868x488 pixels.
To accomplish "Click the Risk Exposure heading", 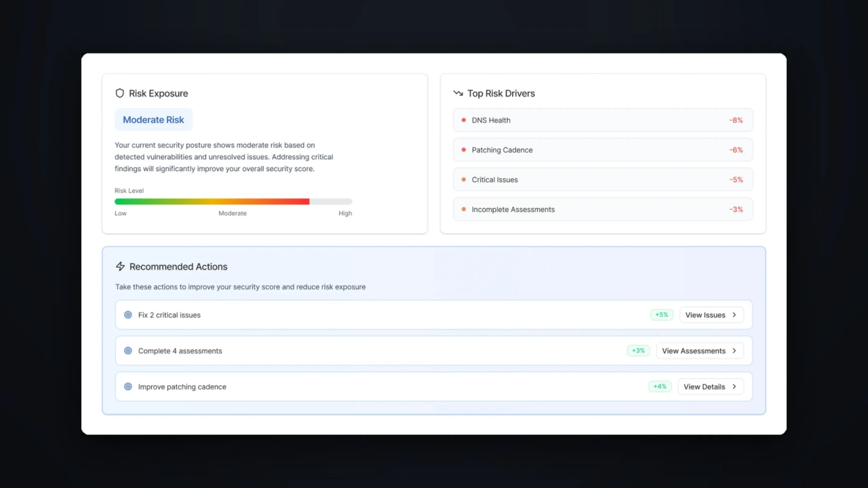I will [x=158, y=93].
